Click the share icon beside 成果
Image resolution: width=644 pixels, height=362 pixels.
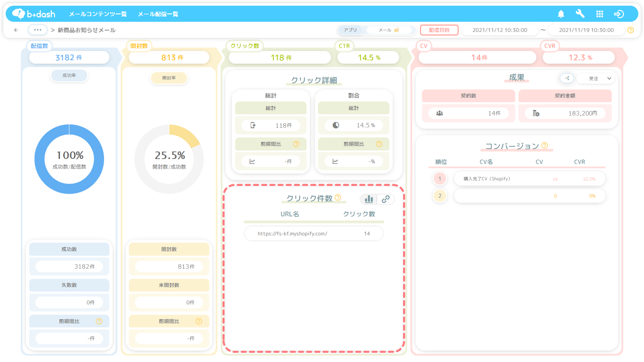click(567, 78)
